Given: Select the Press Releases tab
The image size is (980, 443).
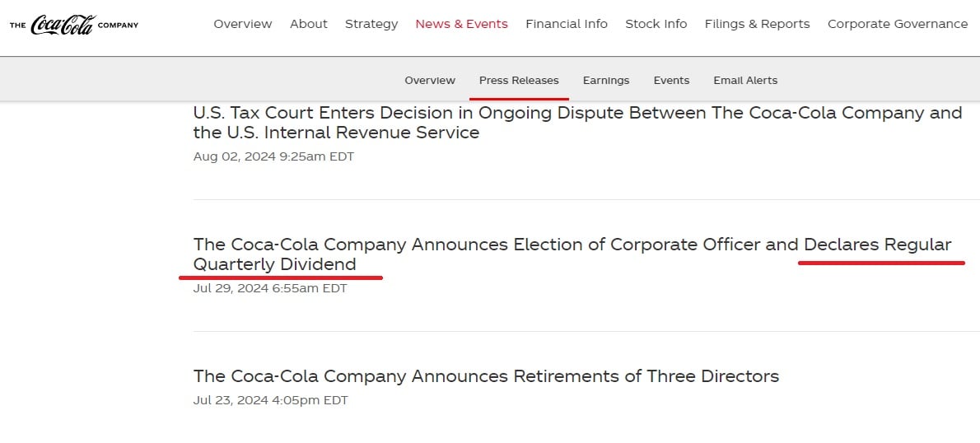Looking at the screenshot, I should pos(519,80).
